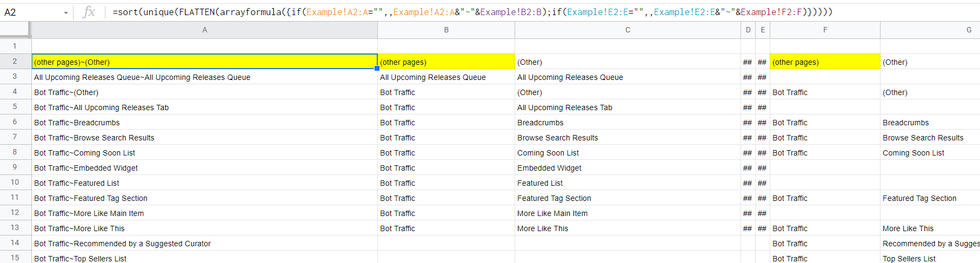980x263 pixels.
Task: Select cell 'Bot Traffic~Coming Soon List'
Action: tap(205, 152)
